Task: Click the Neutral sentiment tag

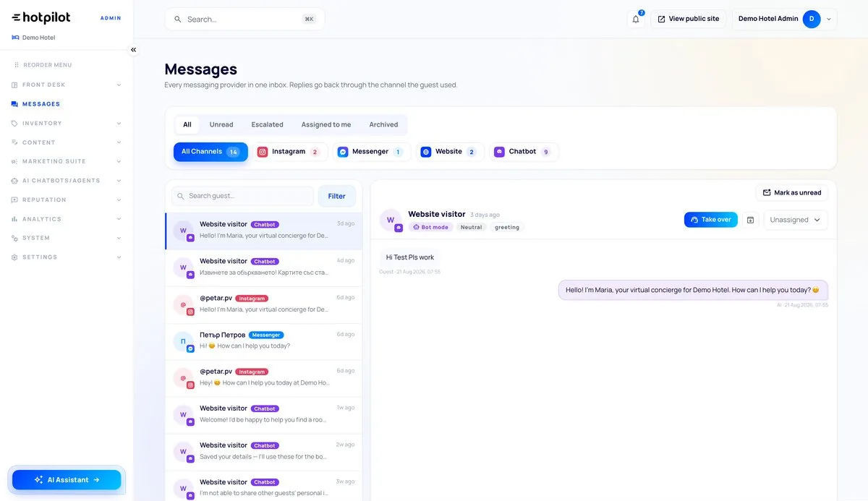Action: (x=471, y=227)
